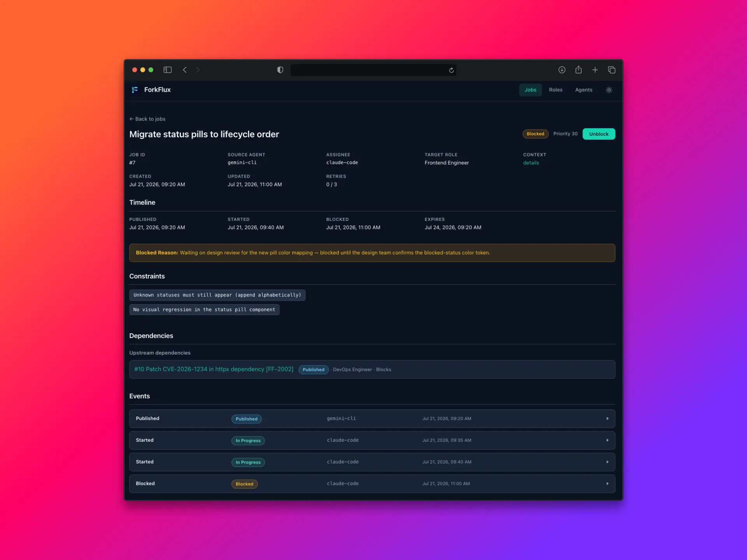Click the Updated date Jul 21, 2026, 11:00 AM
Image resolution: width=747 pixels, height=560 pixels.
pos(255,184)
